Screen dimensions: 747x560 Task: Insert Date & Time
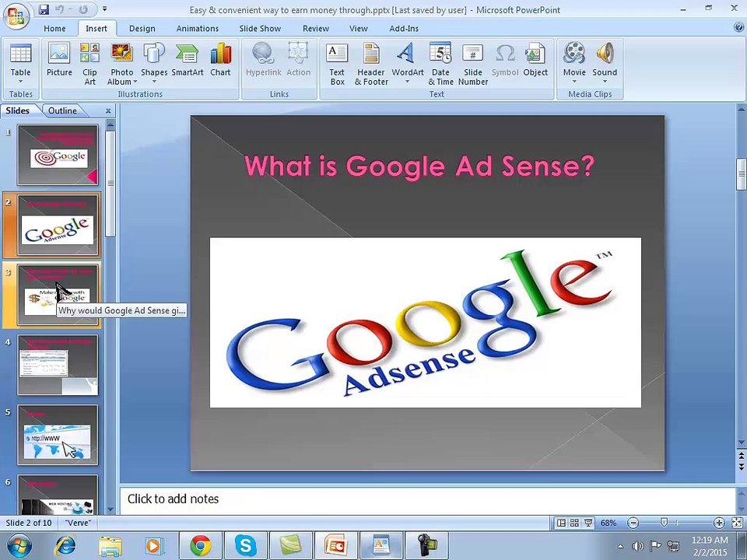pyautogui.click(x=440, y=64)
